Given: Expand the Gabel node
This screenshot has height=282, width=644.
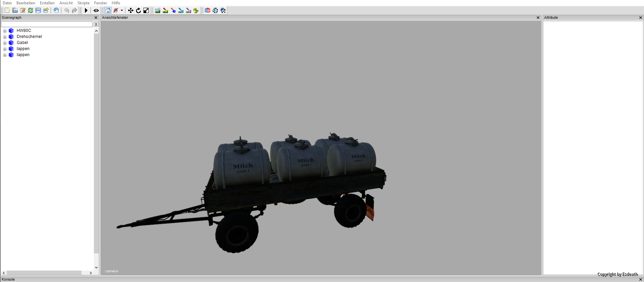Looking at the screenshot, I should click(5, 43).
